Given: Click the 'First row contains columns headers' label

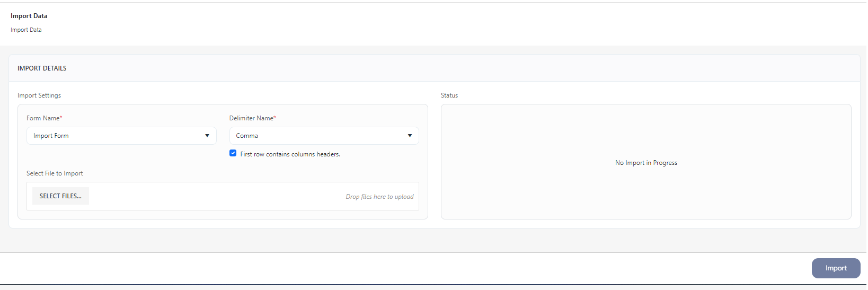Looking at the screenshot, I should click(x=290, y=154).
